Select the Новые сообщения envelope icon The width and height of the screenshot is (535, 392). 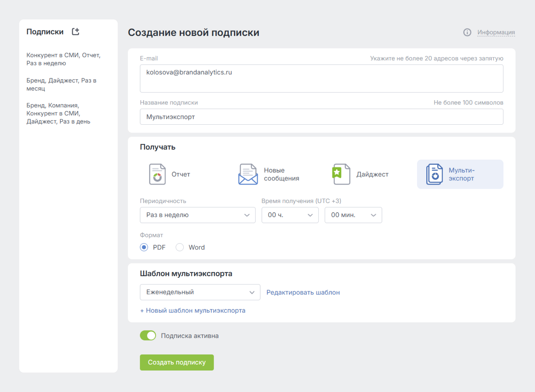coord(248,174)
